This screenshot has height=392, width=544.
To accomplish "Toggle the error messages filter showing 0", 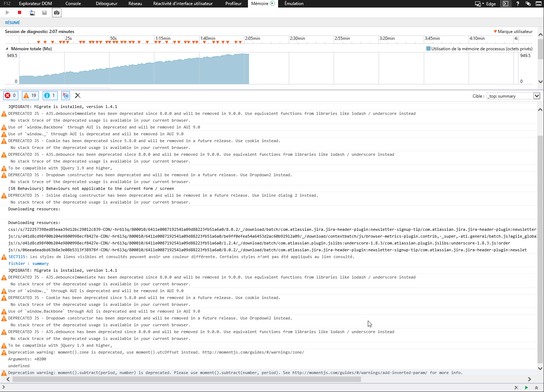I will [10, 95].
